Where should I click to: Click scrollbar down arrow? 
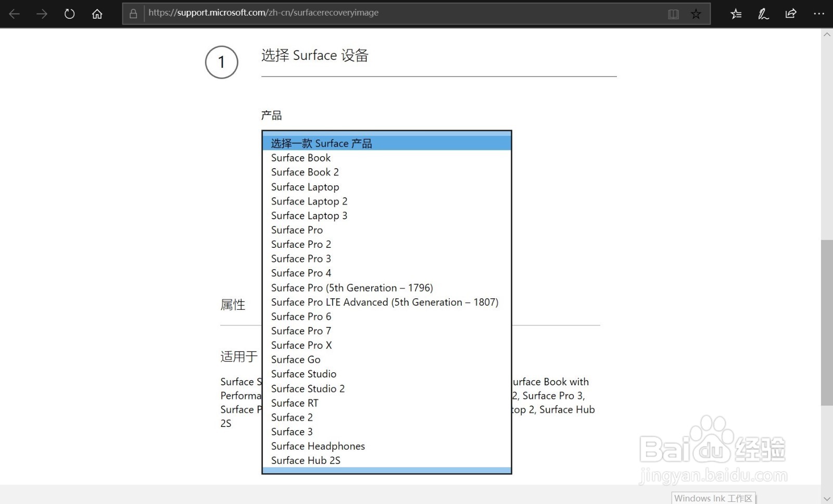click(x=827, y=499)
